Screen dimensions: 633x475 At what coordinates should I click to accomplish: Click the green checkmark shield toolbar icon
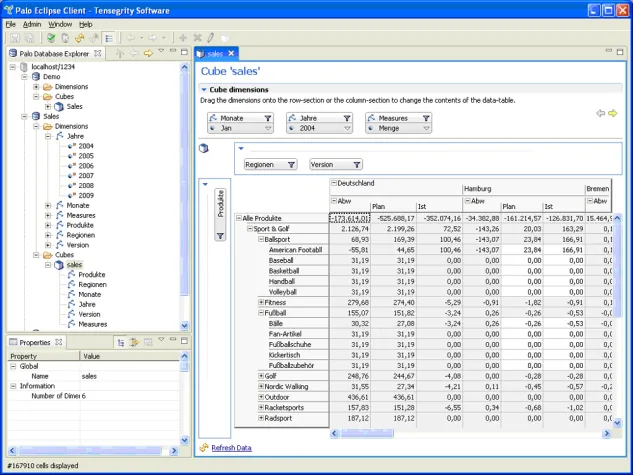51,37
